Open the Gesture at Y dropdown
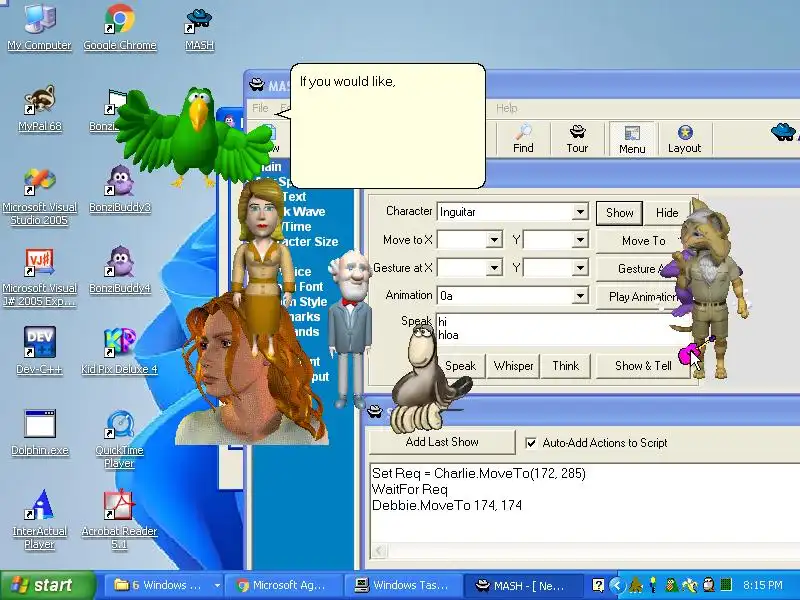The image size is (800, 600). (580, 268)
